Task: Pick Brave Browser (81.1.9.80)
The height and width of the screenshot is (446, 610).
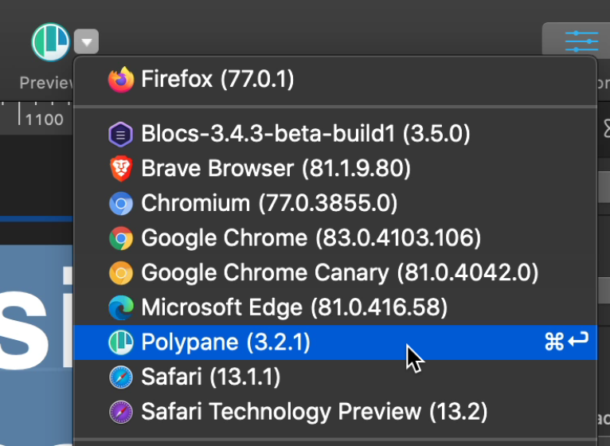Action: pos(335,169)
